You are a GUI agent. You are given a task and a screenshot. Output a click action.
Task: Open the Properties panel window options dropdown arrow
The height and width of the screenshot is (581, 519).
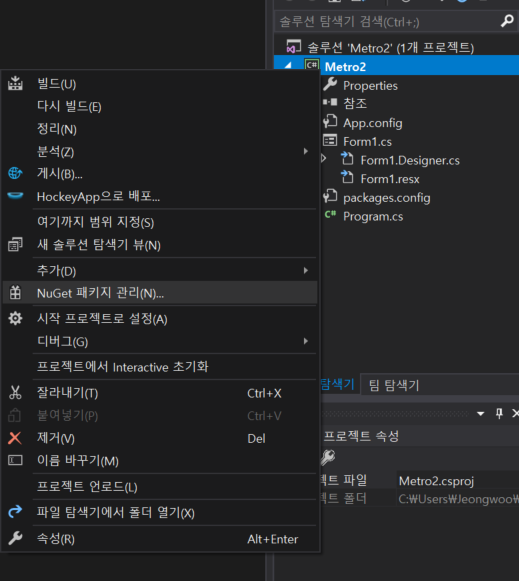pos(480,414)
